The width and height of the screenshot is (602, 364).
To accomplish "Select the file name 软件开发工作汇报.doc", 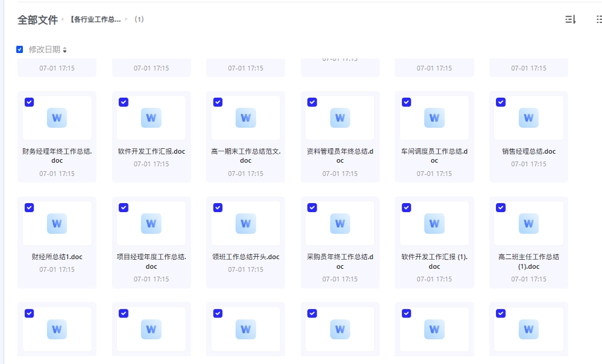I will pos(151,151).
